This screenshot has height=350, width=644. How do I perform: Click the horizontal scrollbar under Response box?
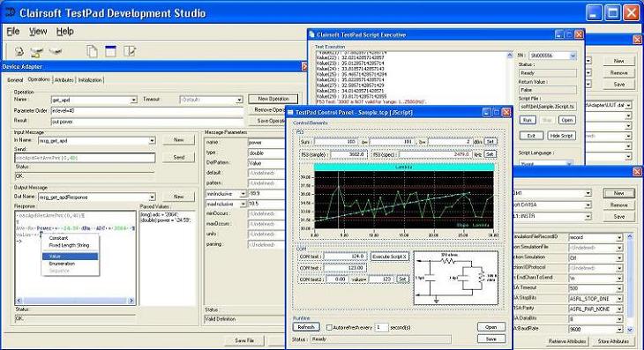pos(75,301)
